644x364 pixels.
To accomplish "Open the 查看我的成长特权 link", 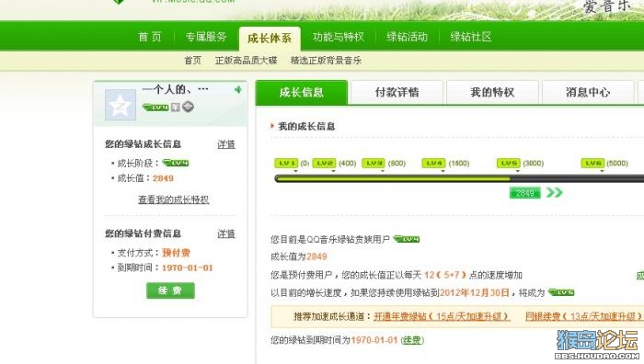I will [173, 199].
